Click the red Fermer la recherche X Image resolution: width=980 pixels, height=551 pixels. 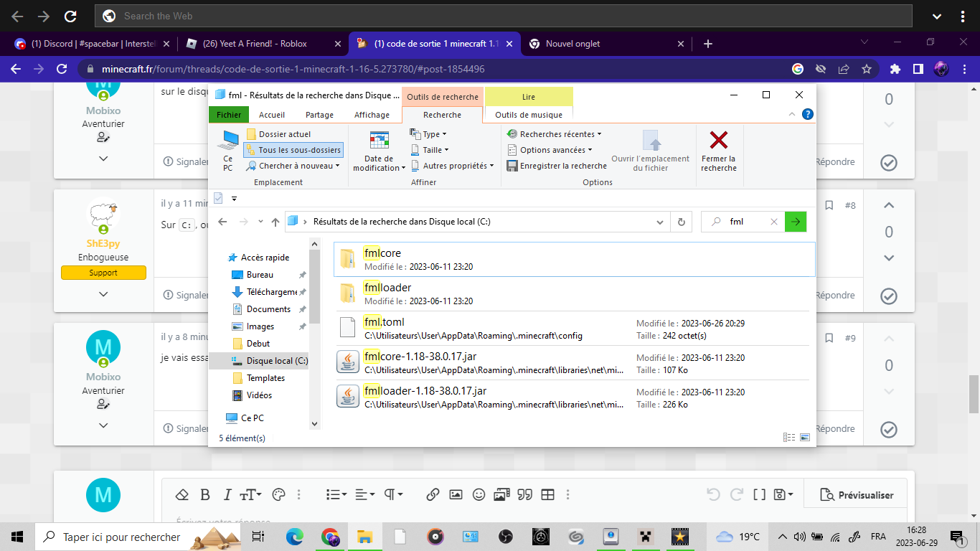click(x=718, y=140)
